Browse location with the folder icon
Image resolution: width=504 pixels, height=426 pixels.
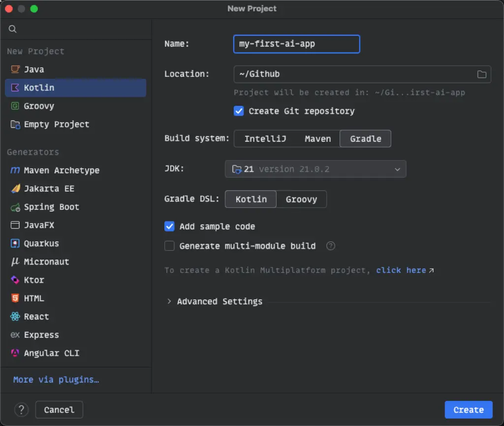coord(481,74)
